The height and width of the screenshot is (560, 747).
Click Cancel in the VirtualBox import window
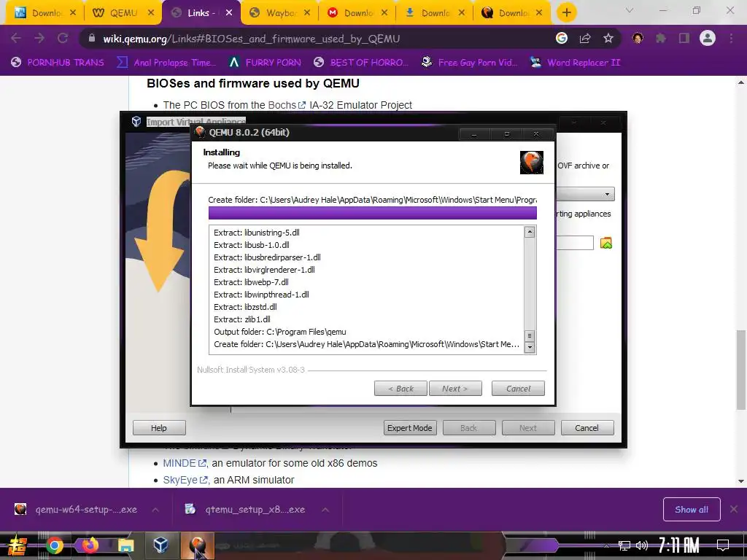coord(587,427)
